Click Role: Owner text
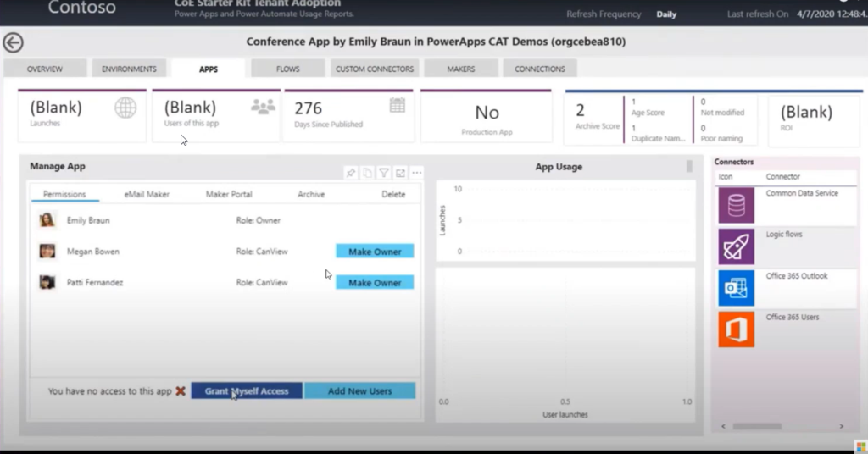The width and height of the screenshot is (868, 454). point(258,220)
